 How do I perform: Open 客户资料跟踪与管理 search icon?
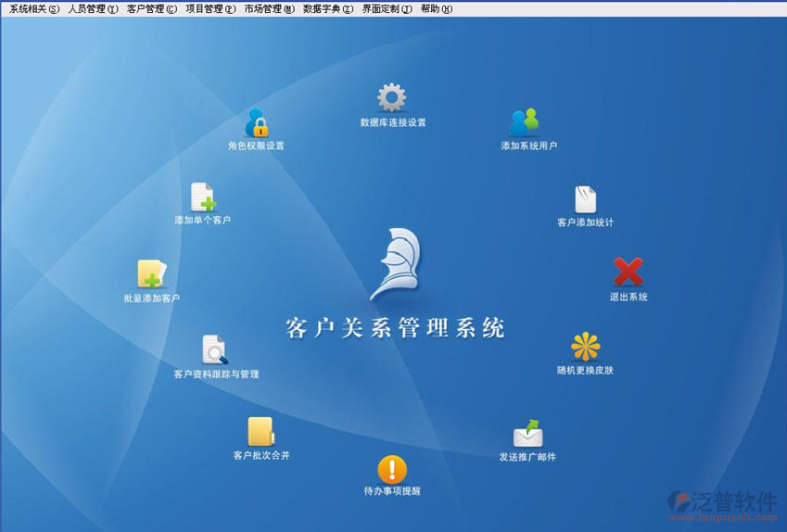[214, 349]
